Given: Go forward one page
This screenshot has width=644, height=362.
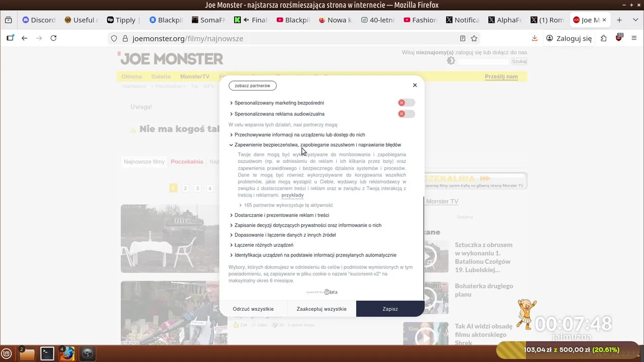Looking at the screenshot, I should (x=39, y=38).
